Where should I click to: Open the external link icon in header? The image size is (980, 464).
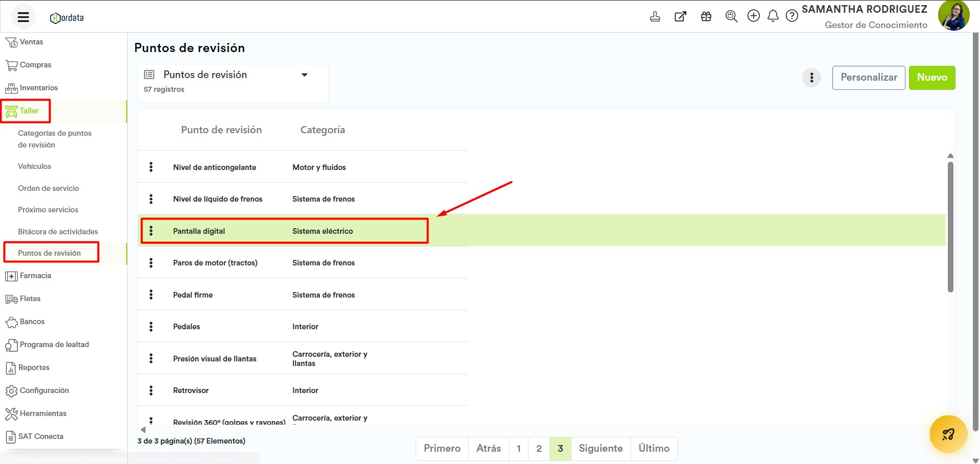pyautogui.click(x=680, y=16)
